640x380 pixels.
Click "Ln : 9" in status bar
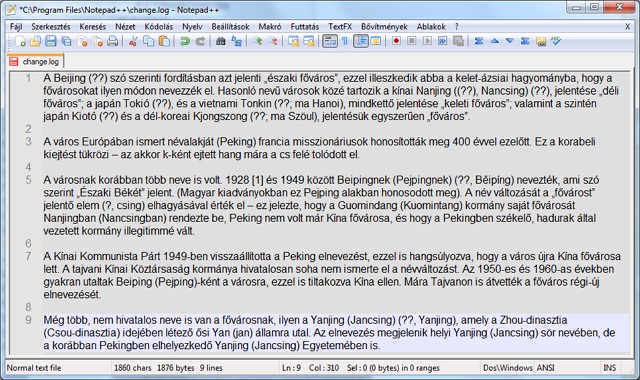(291, 368)
